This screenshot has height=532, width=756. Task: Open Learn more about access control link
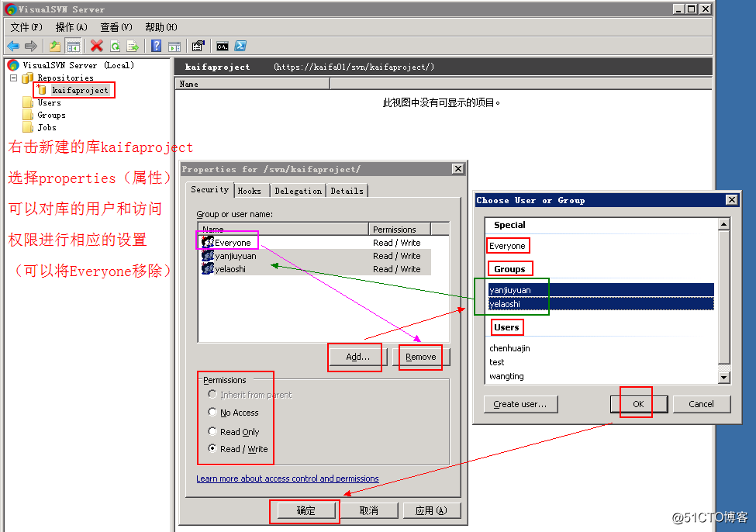[288, 478]
